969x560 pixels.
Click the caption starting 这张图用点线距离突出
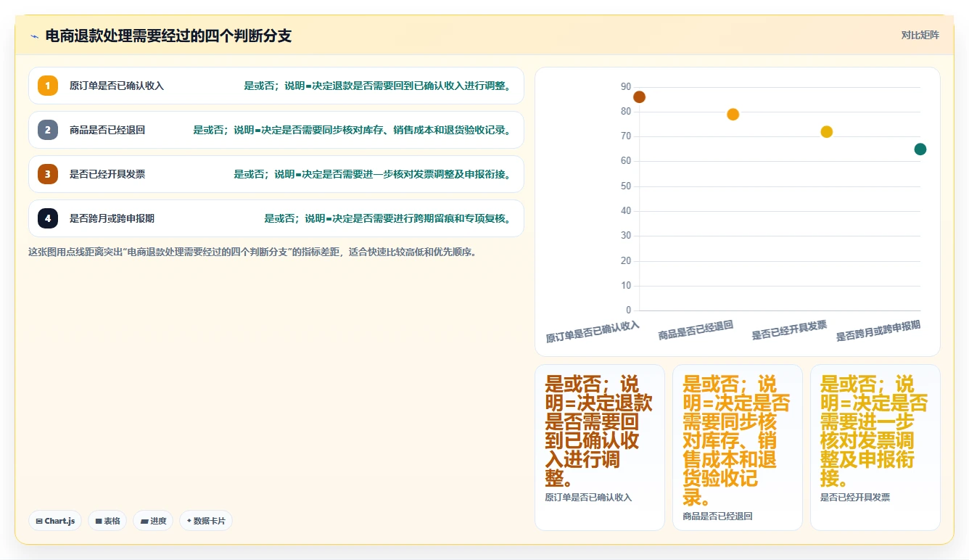coord(252,252)
